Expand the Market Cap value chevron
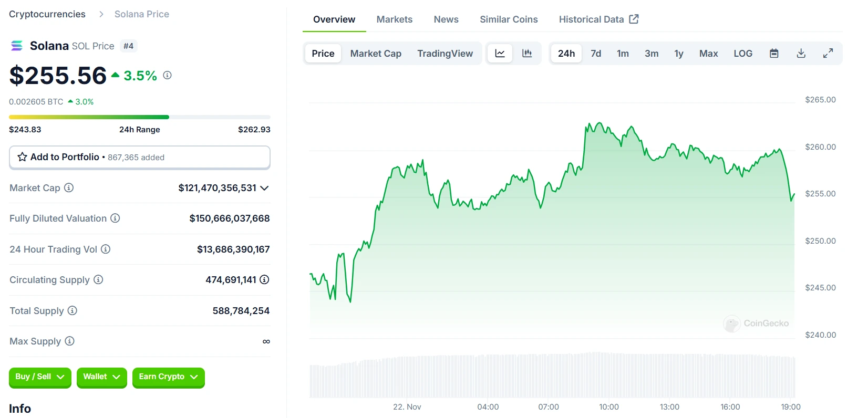 coord(264,188)
